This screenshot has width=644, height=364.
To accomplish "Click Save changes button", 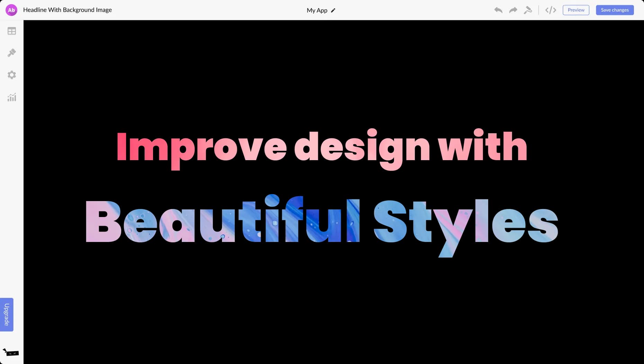I will 615,10.
